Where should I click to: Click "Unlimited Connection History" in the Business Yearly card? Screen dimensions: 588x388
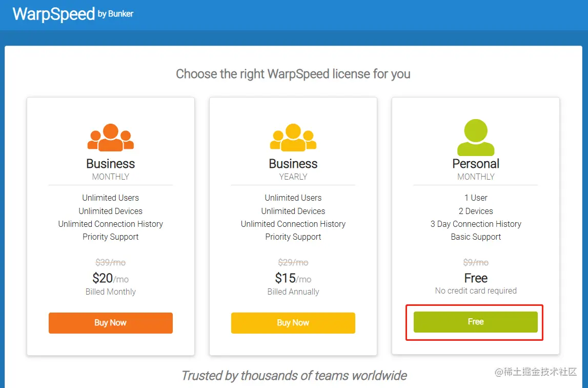tap(293, 224)
